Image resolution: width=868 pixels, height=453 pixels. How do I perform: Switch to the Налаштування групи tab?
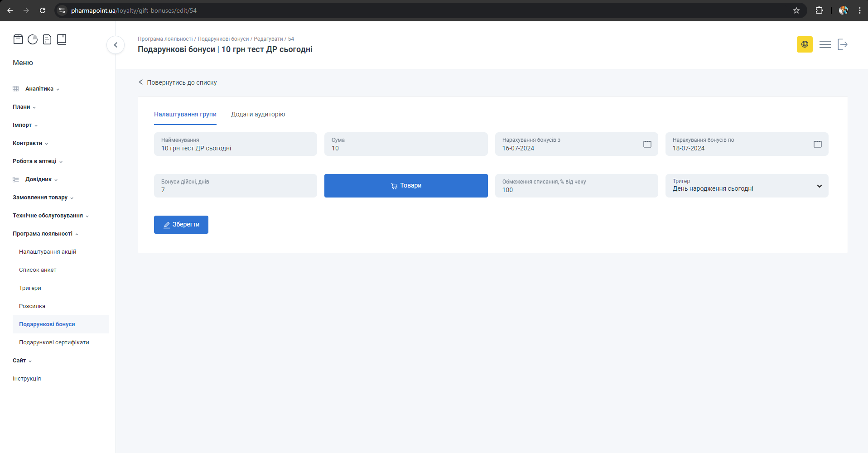185,114
